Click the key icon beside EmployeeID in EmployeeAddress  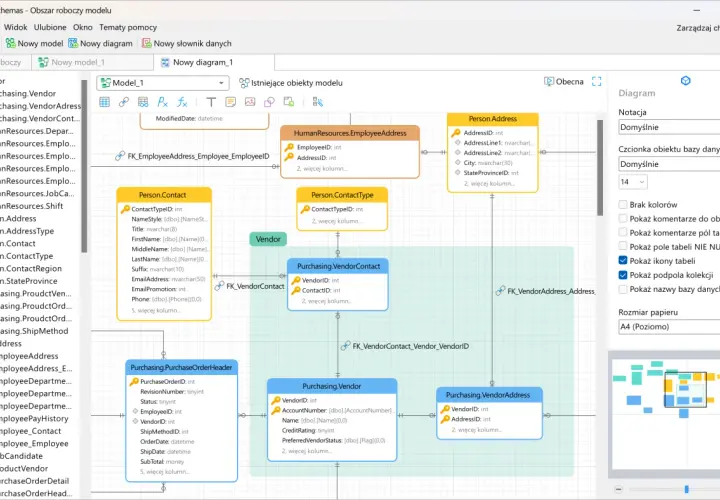click(x=289, y=147)
